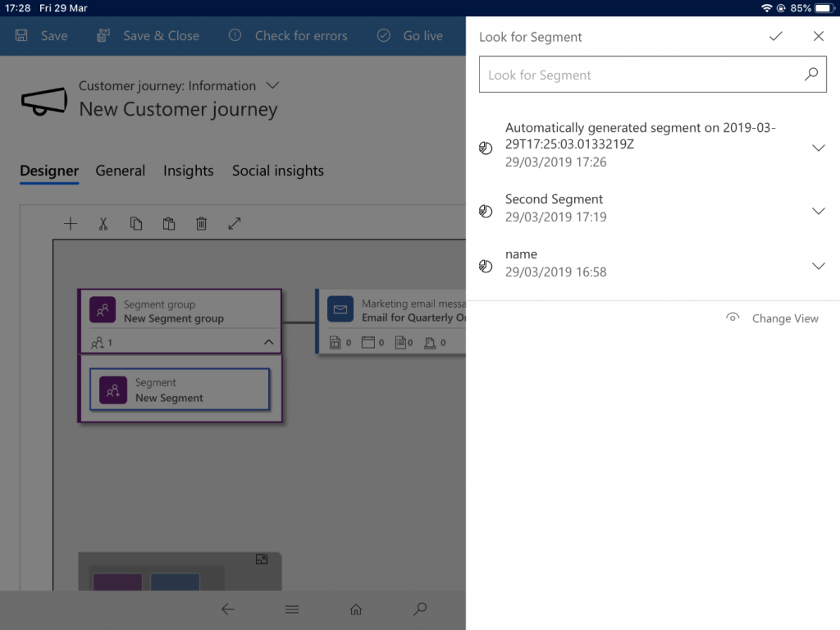Click the magnifier in the segment search box

coord(811,74)
